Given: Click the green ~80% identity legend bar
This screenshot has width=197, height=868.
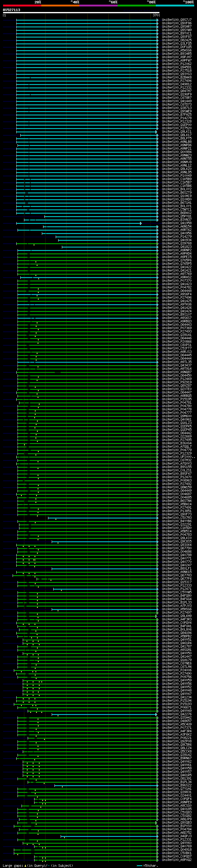Looking at the screenshot, I should (x=137, y=6).
